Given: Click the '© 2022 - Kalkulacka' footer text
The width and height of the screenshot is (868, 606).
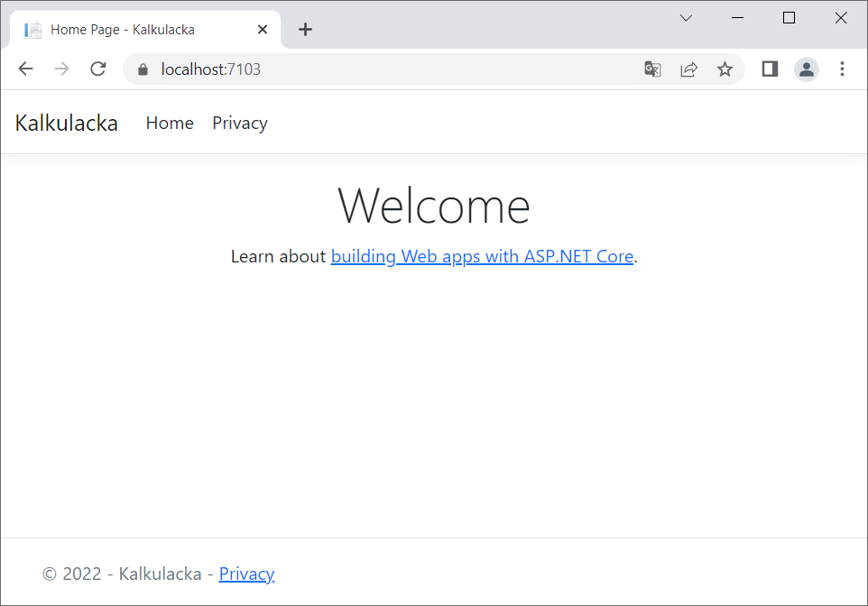Looking at the screenshot, I should point(122,574).
